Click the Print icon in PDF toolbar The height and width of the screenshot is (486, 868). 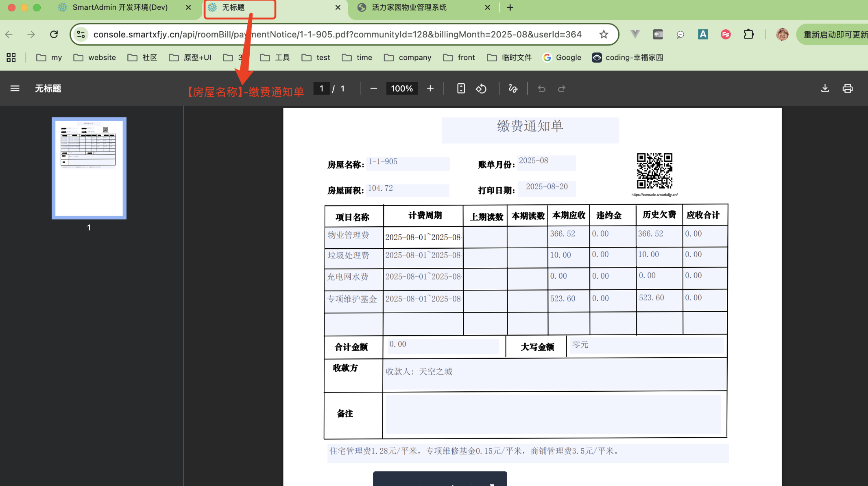click(x=847, y=88)
